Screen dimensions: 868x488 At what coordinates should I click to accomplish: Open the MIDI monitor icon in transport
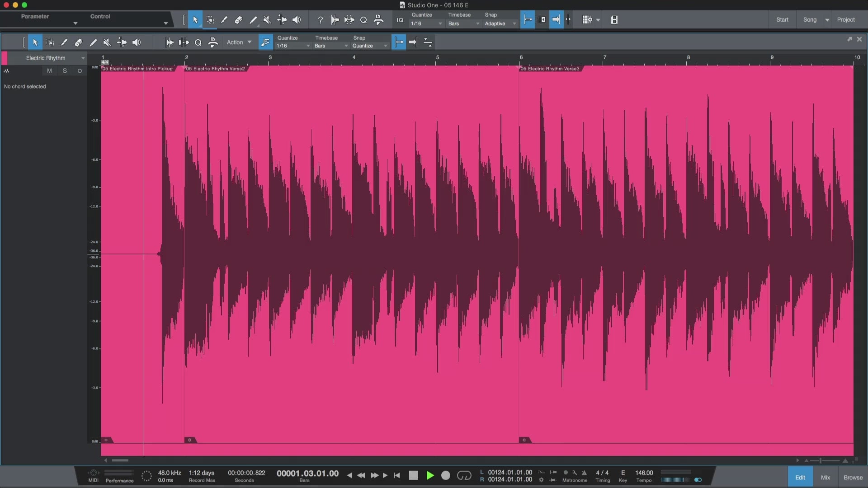coord(94,473)
